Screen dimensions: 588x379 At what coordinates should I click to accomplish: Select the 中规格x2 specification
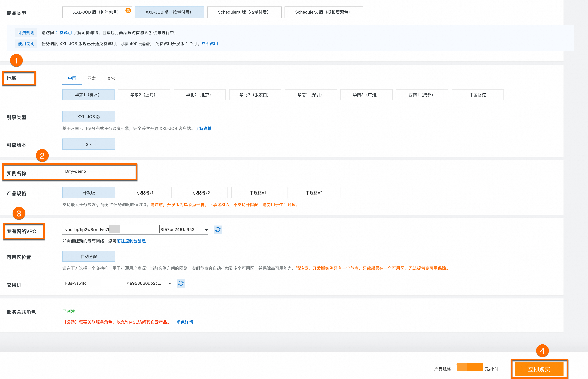point(314,193)
